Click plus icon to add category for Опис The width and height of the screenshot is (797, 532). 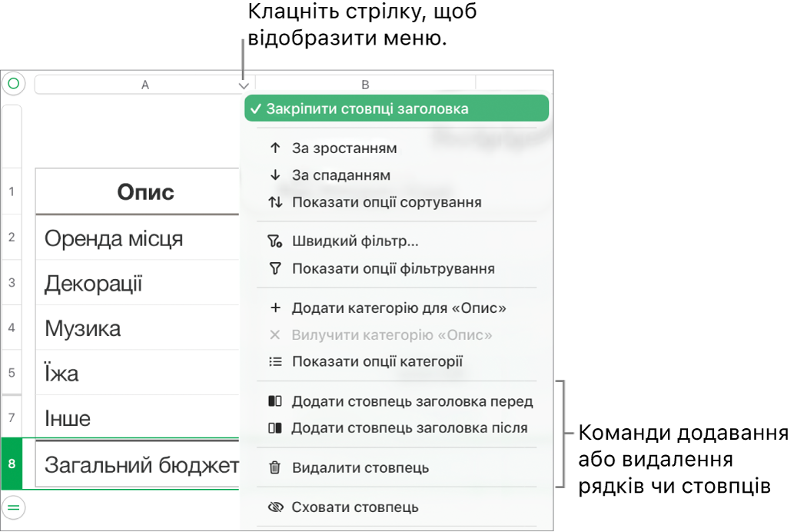[x=275, y=308]
